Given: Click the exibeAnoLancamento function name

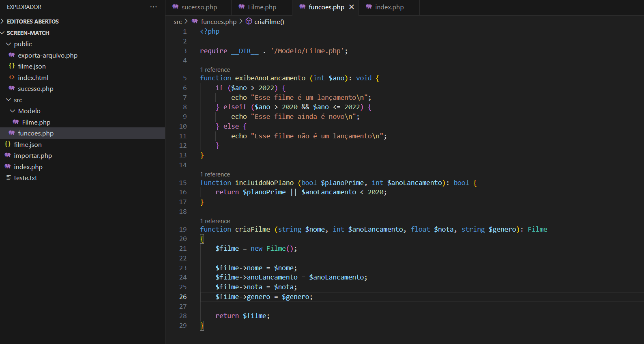Looking at the screenshot, I should [270, 78].
